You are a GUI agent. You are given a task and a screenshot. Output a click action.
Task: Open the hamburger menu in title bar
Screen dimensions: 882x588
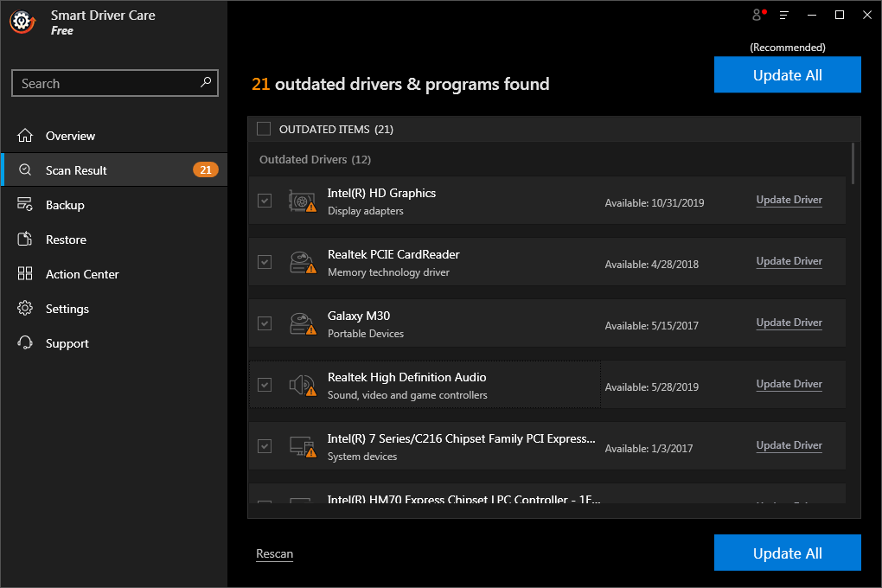point(784,15)
